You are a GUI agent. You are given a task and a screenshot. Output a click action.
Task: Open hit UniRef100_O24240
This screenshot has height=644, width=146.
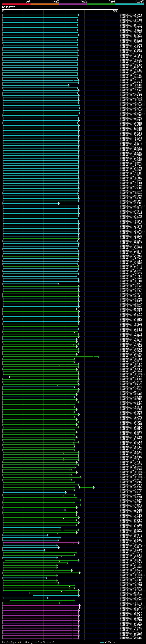coord(131,284)
